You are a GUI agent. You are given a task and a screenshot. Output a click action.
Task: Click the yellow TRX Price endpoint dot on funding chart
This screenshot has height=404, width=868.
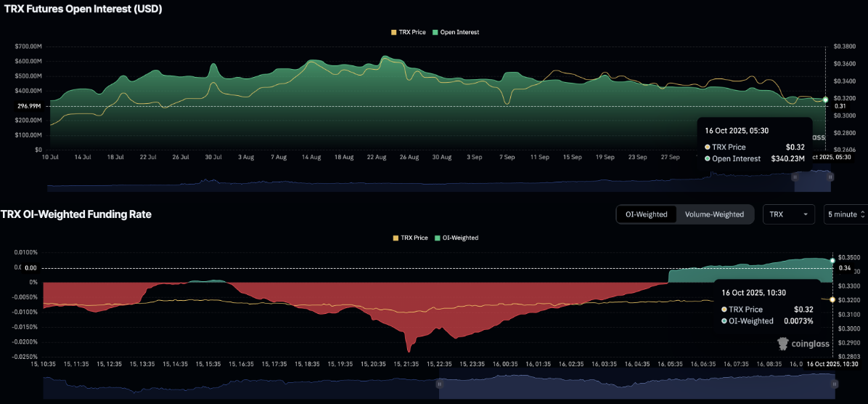click(832, 299)
